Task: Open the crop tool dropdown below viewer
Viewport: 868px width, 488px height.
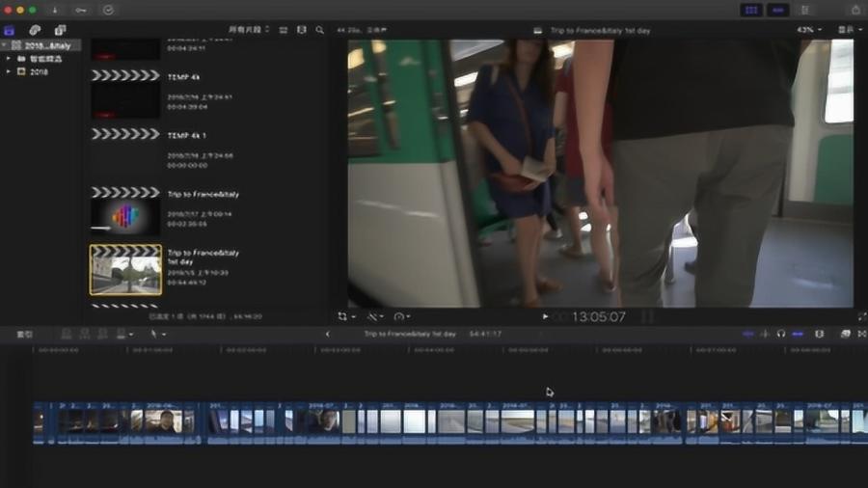Action: (x=346, y=316)
